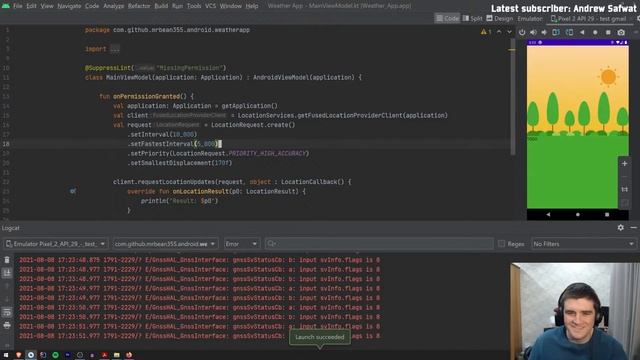The width and height of the screenshot is (640, 360).
Task: Tap the Android recents button on device
Action: coord(607,214)
